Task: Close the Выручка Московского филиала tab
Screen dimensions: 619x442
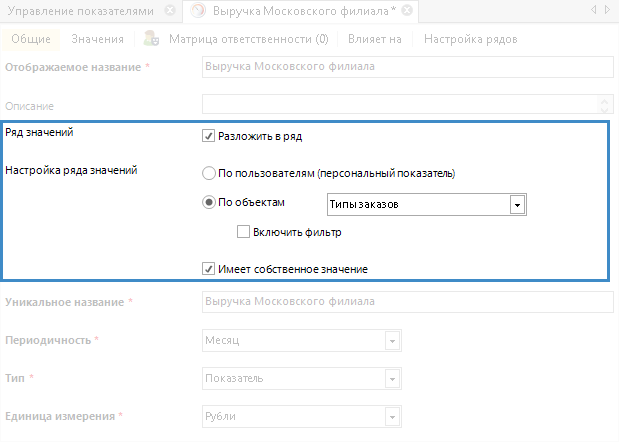Action: [x=410, y=11]
